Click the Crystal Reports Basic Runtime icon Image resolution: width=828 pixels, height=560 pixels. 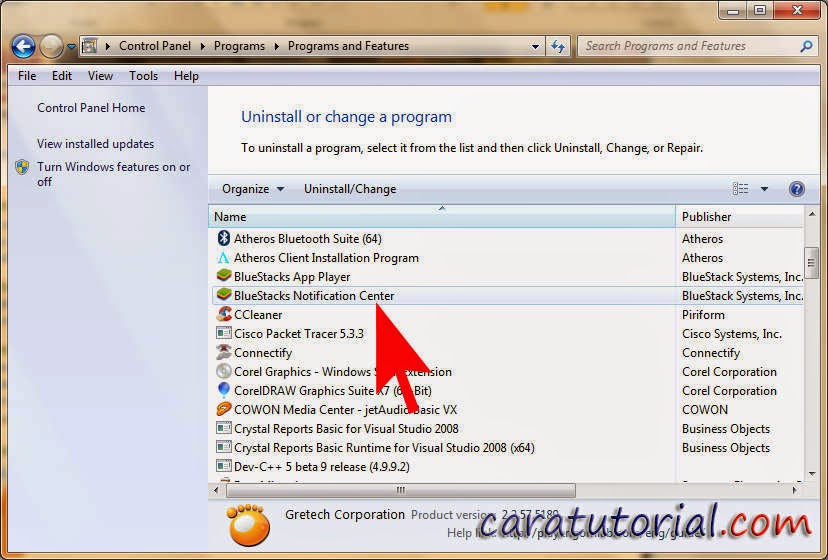(x=224, y=447)
